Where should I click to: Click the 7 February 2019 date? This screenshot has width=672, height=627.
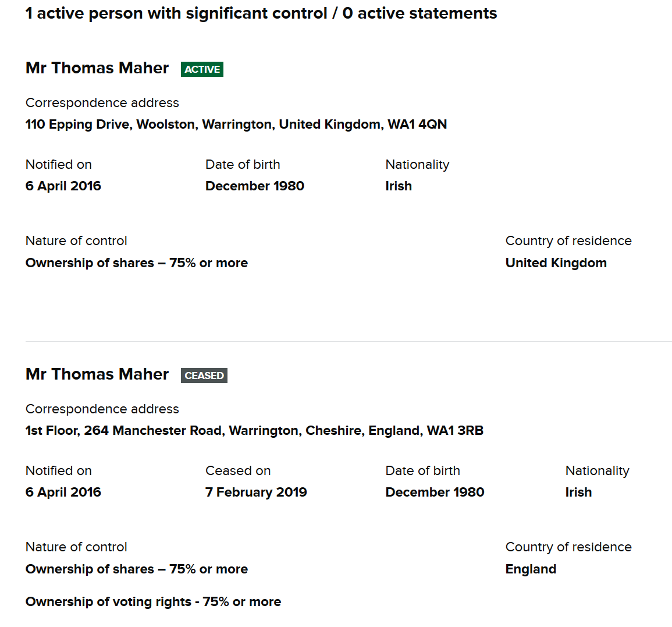tap(256, 493)
